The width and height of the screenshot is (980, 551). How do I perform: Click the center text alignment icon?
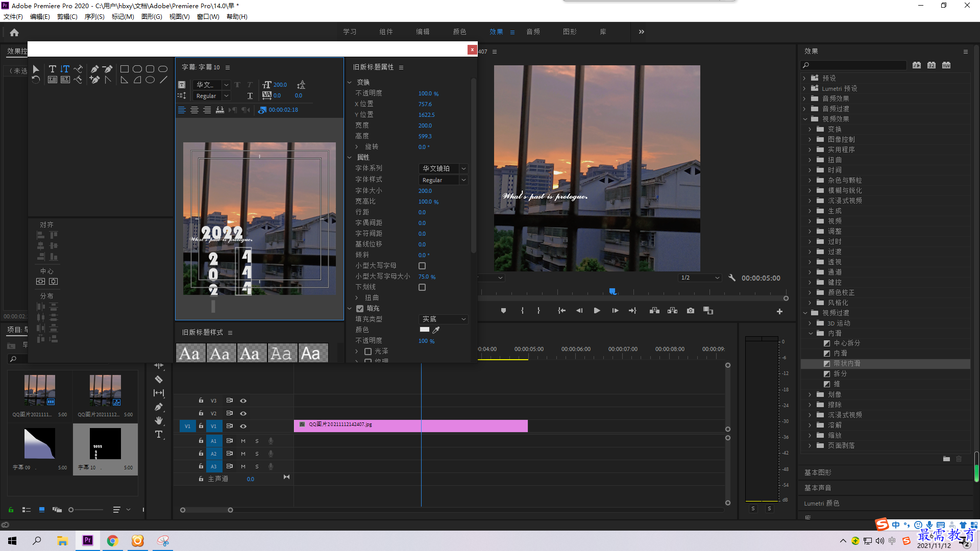click(194, 110)
